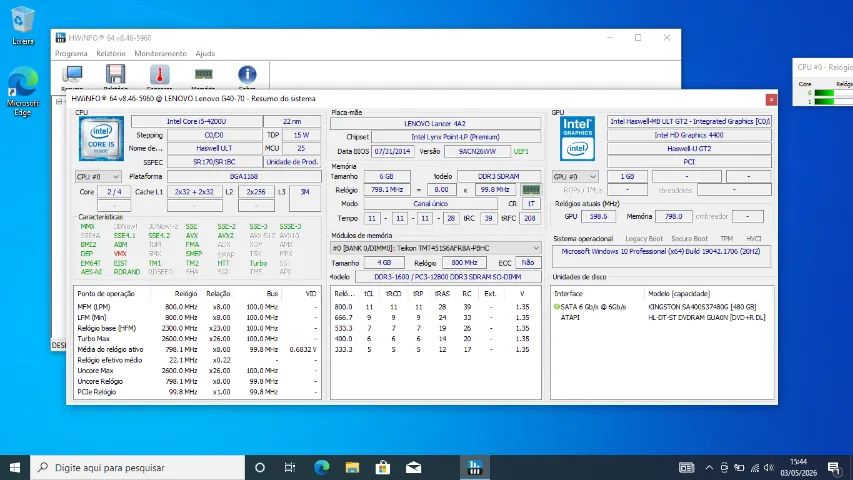853x480 pixels.
Task: Click the Legacy Boot indicator label
Action: (x=644, y=239)
